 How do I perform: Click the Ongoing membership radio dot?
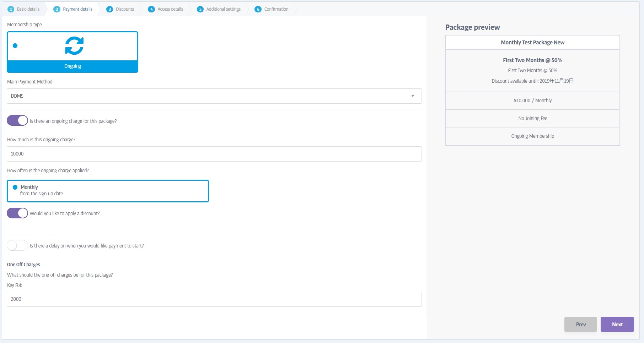click(15, 46)
